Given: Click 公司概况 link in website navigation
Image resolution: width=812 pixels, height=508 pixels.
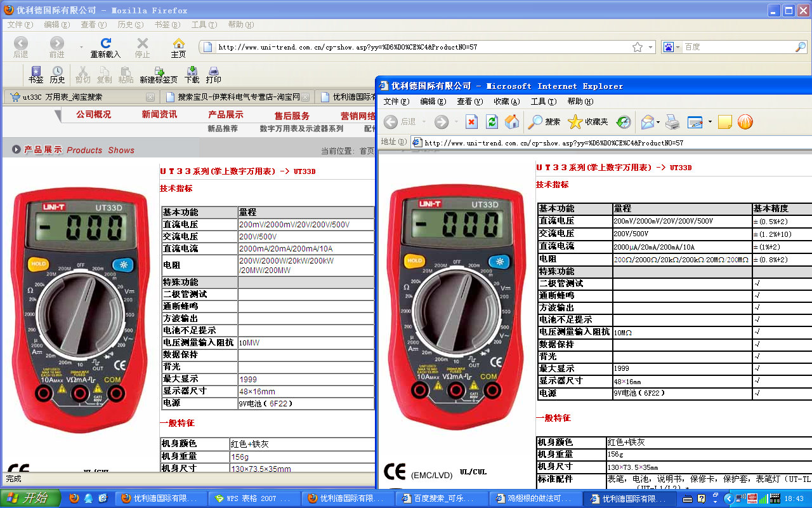Looking at the screenshot, I should click(x=94, y=114).
